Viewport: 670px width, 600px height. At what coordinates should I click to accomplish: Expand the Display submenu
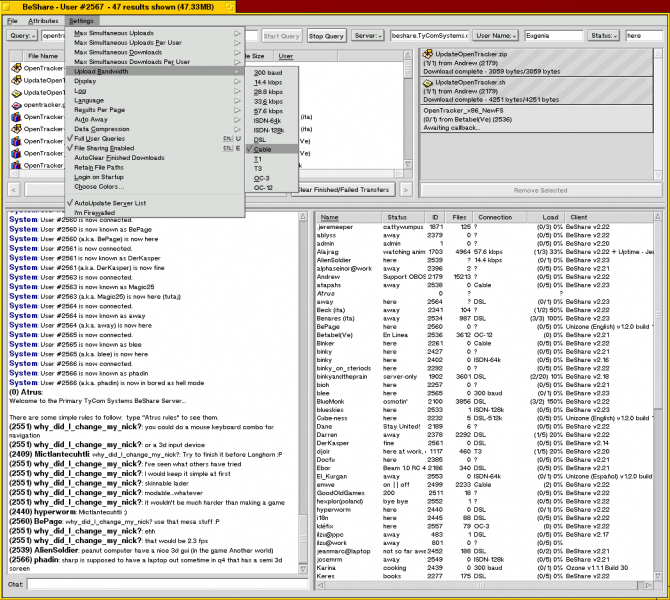[x=155, y=81]
